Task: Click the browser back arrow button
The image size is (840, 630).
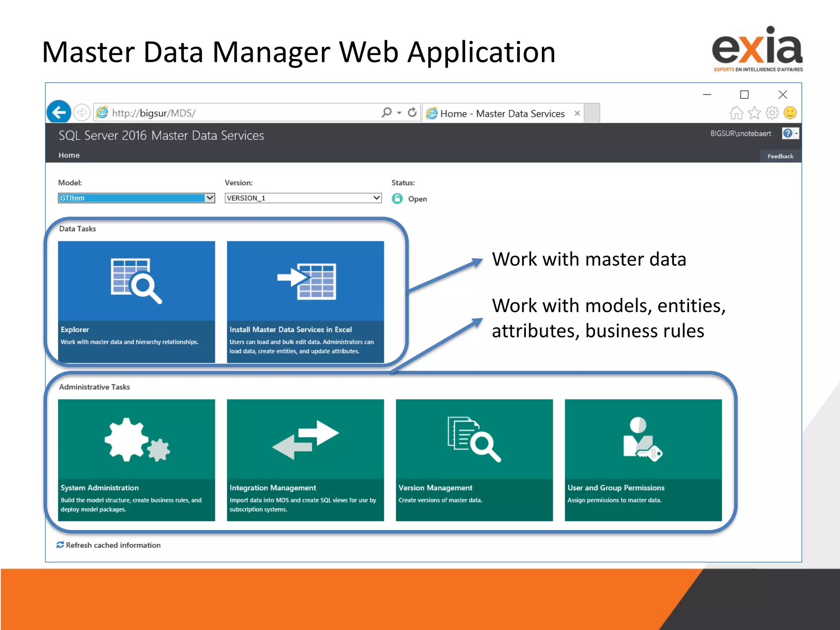Action: [59, 112]
